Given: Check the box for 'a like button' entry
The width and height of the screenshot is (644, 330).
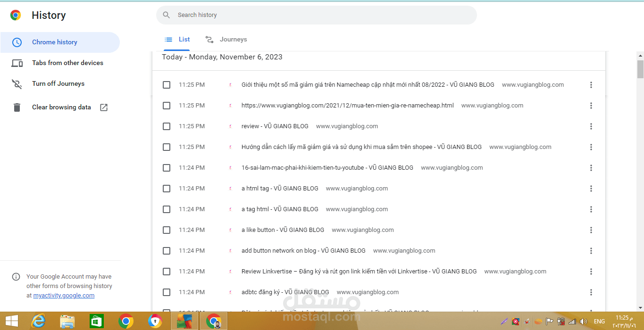Looking at the screenshot, I should pos(167,230).
